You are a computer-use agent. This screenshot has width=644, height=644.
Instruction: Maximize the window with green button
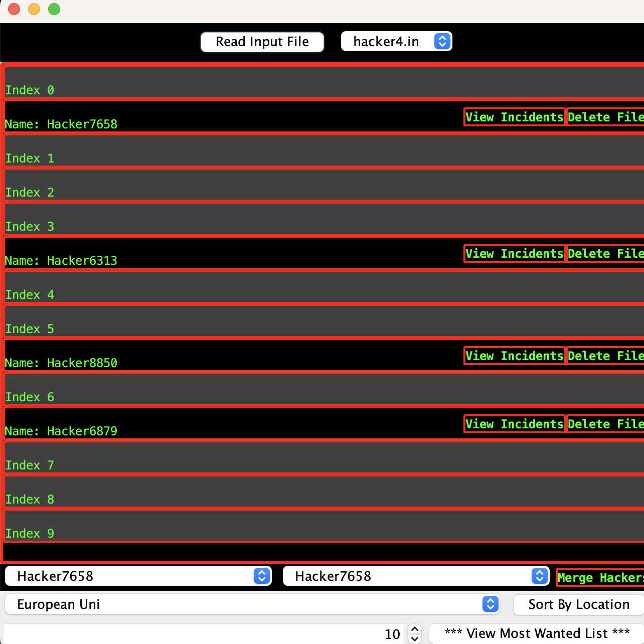[x=54, y=9]
